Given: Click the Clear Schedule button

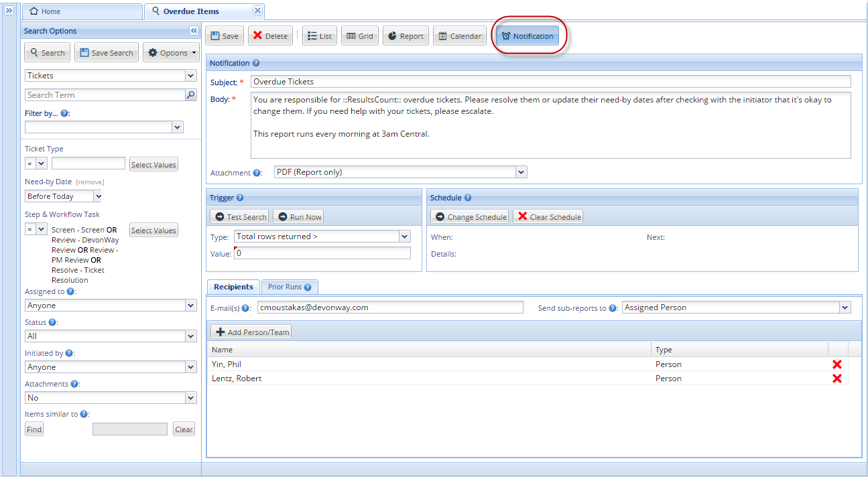Looking at the screenshot, I should (x=548, y=217).
